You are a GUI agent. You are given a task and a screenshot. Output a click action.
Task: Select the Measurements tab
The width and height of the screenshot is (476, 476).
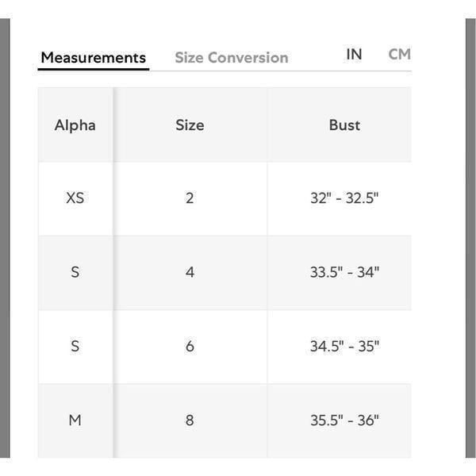click(93, 58)
